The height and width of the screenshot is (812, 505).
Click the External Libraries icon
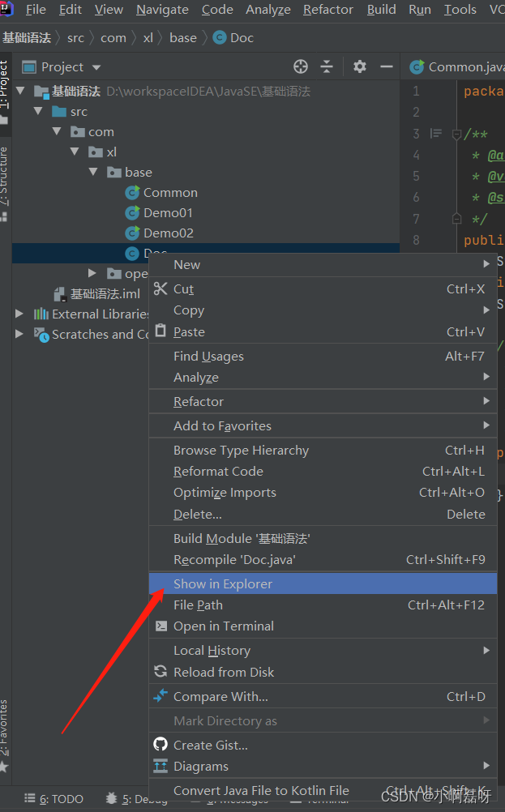click(x=41, y=314)
